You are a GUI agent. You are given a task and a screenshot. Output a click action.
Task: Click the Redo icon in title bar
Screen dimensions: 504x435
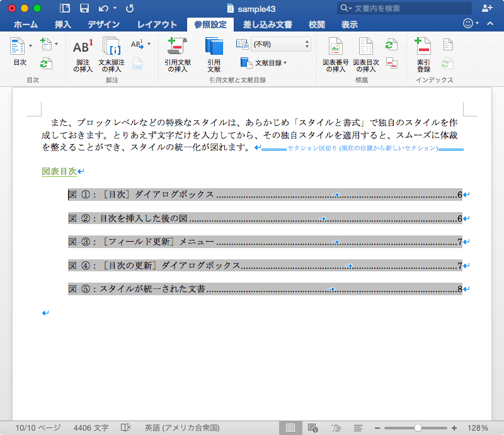point(130,8)
